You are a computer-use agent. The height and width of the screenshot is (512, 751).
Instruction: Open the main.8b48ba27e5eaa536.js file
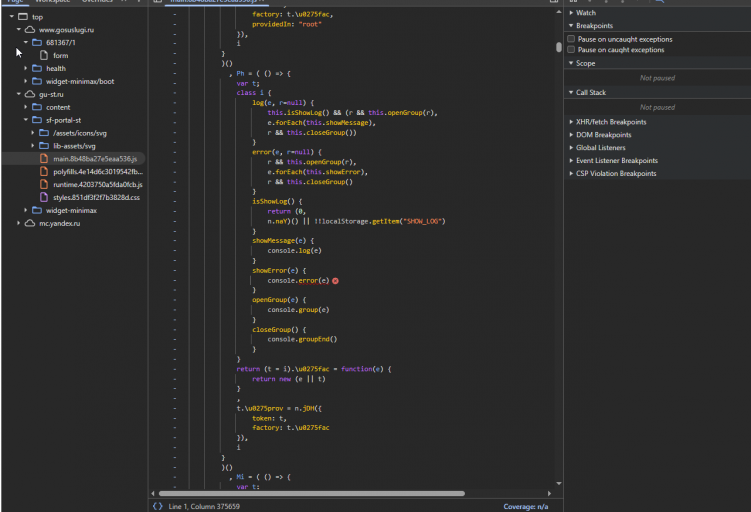pos(95,159)
